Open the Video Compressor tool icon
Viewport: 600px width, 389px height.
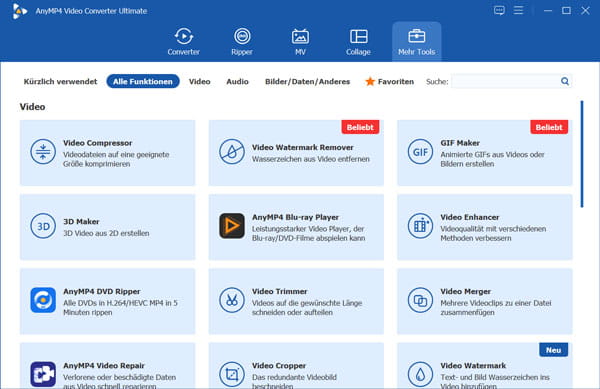click(43, 152)
